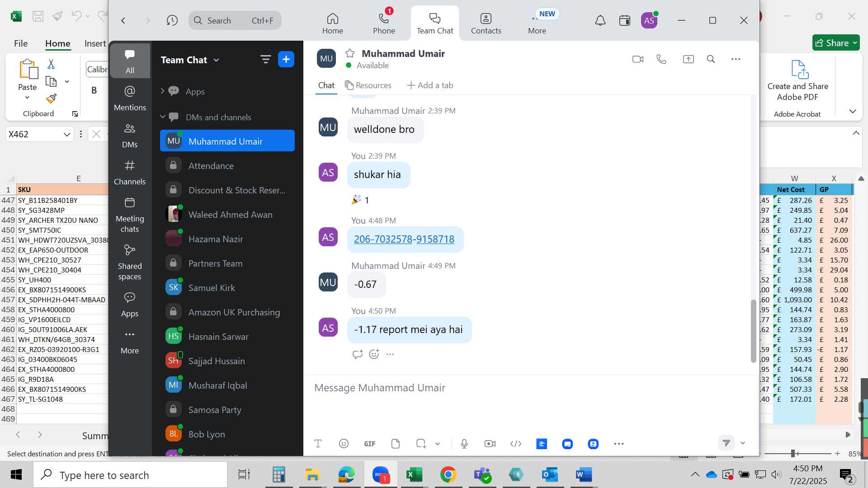Click the Share button in Excel

tap(835, 43)
